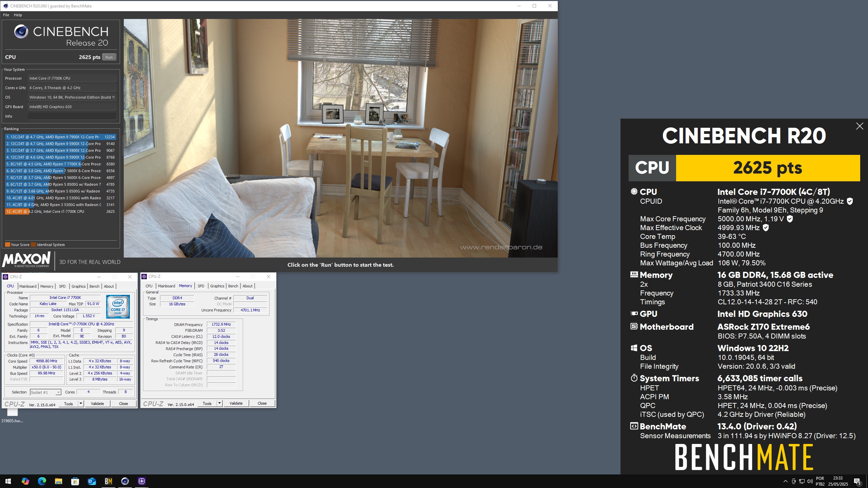Run the Cinebench CPU test
Image resolution: width=868 pixels, height=488 pixels.
point(109,57)
